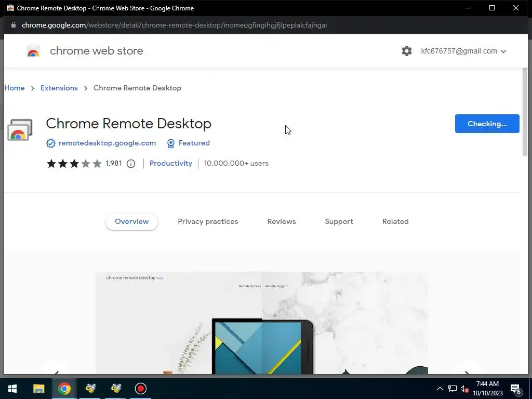Click the Chrome Remote Desktop extension icon
Viewport: 532px width, 399px height.
click(x=20, y=129)
